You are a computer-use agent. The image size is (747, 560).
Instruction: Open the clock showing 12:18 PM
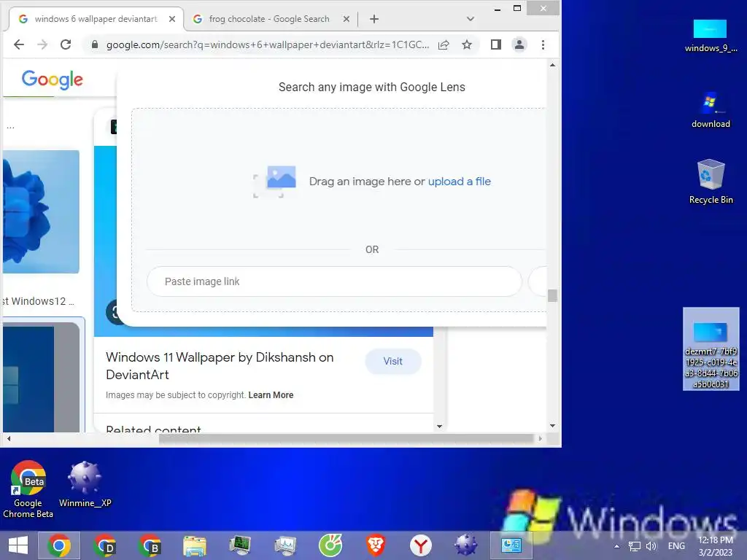[716, 546]
